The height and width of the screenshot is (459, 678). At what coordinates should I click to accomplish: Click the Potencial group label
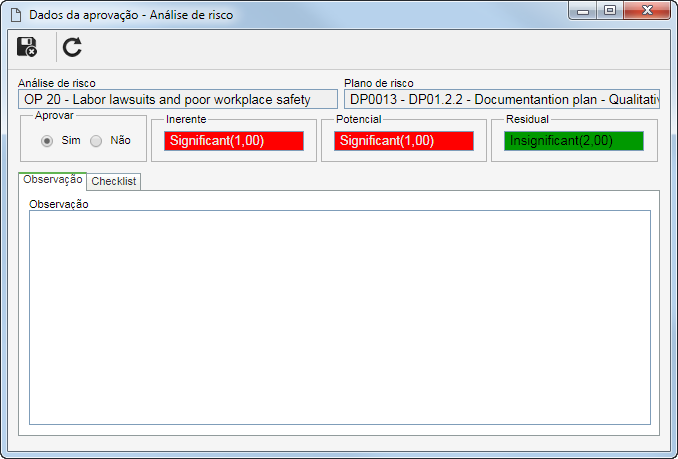coord(358,119)
